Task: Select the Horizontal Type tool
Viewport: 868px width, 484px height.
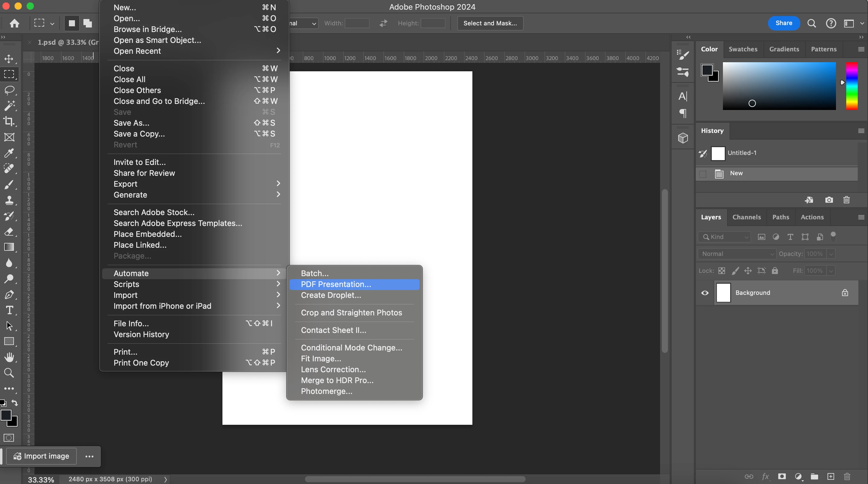Action: point(9,310)
